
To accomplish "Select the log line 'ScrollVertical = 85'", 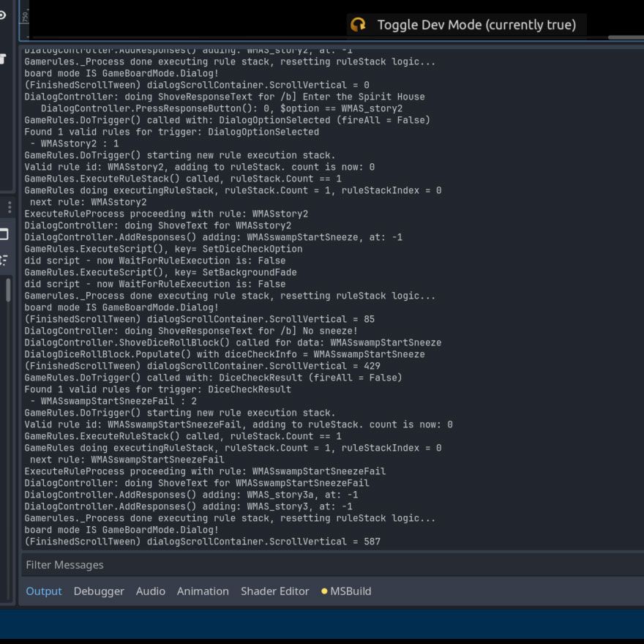I will pyautogui.click(x=199, y=319).
